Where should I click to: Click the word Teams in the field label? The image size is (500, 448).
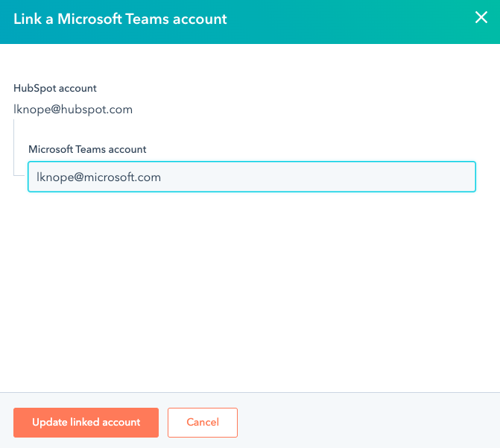(91, 149)
